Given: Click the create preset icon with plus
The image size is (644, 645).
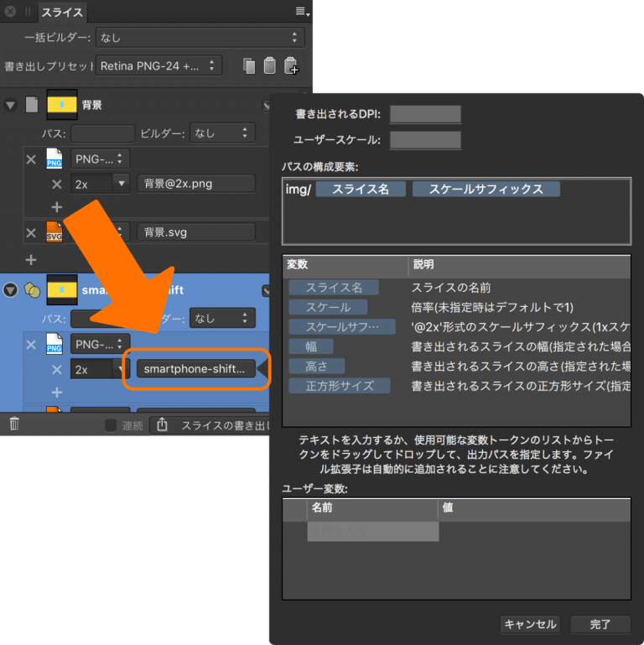Looking at the screenshot, I should pyautogui.click(x=291, y=65).
